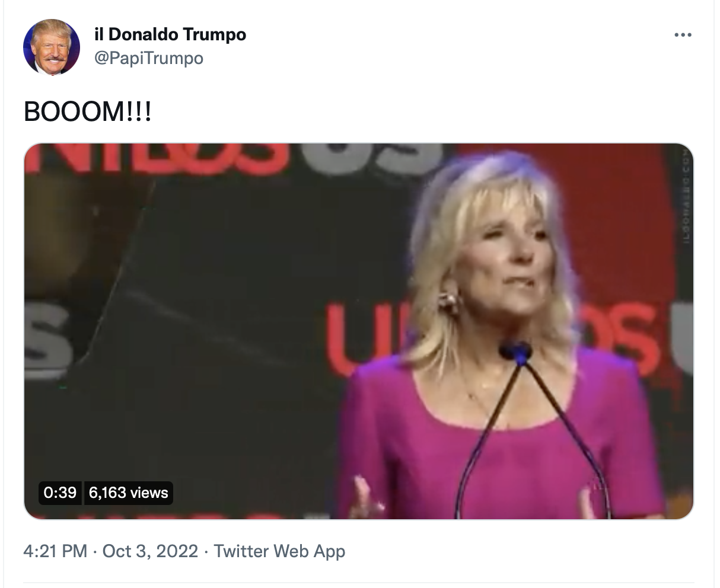The width and height of the screenshot is (720, 588).
Task: Open the 4:21 PM timestamp link
Action: [55, 551]
